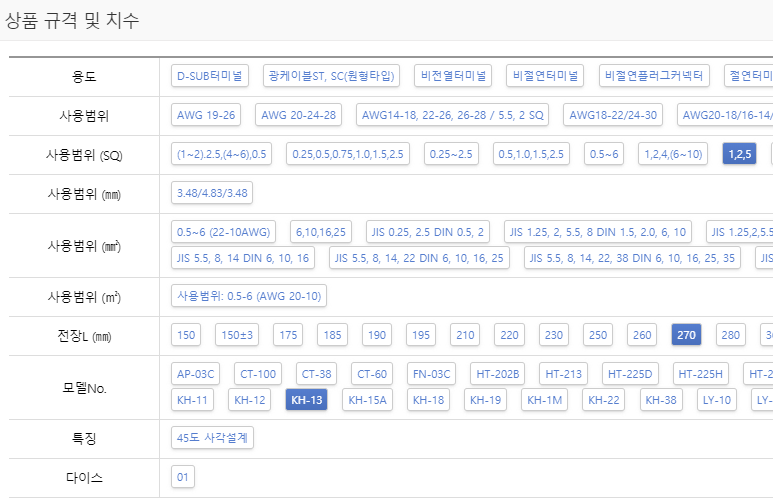
Task: Pick the 210 length chip
Action: point(465,335)
